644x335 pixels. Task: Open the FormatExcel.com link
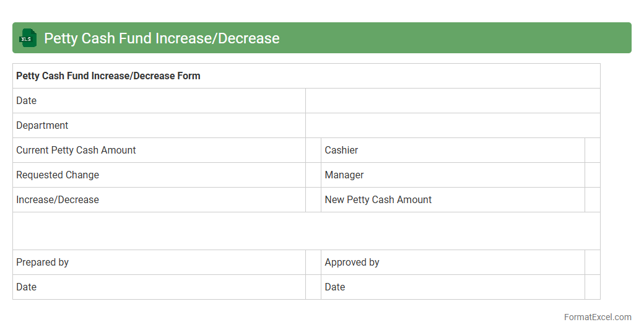point(597,317)
